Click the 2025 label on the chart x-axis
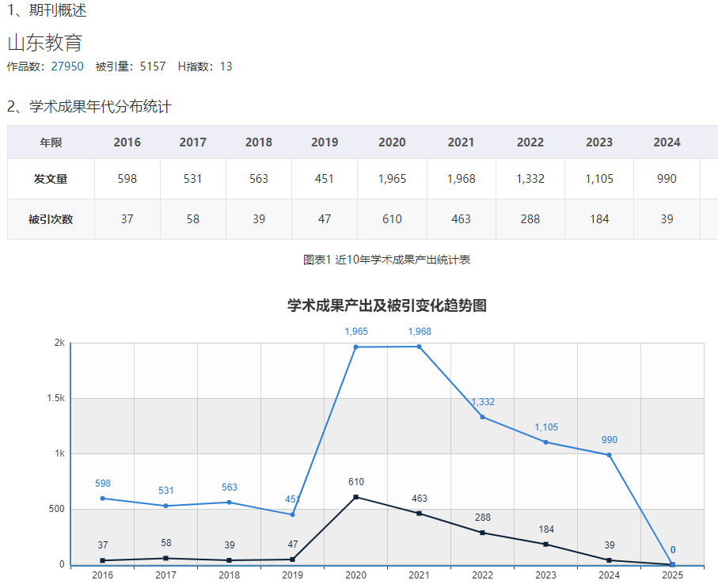718x588 pixels. (674, 576)
